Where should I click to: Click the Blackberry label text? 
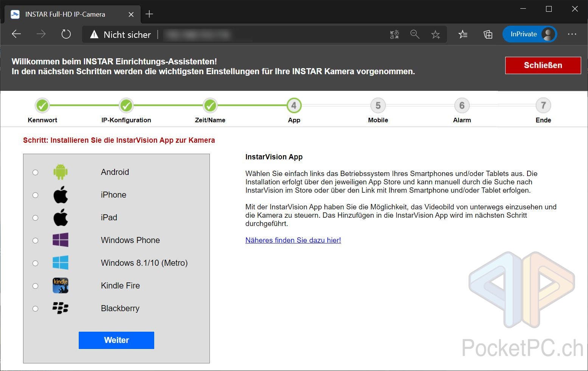point(120,308)
